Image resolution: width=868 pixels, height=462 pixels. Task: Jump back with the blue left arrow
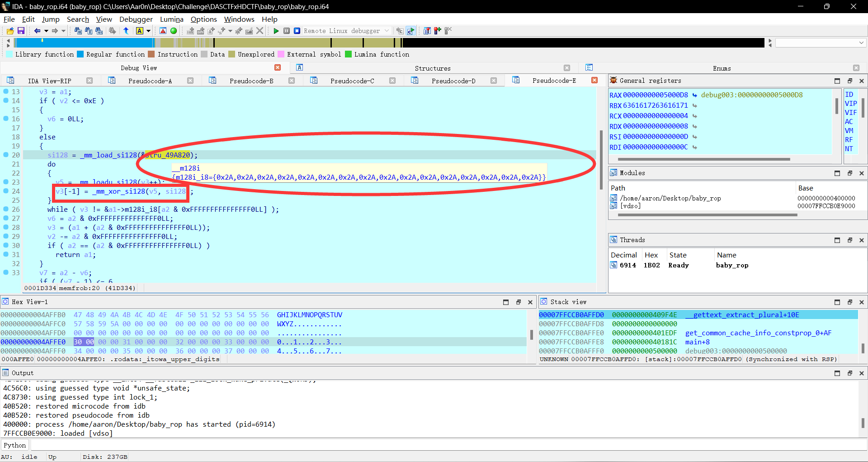(x=37, y=31)
